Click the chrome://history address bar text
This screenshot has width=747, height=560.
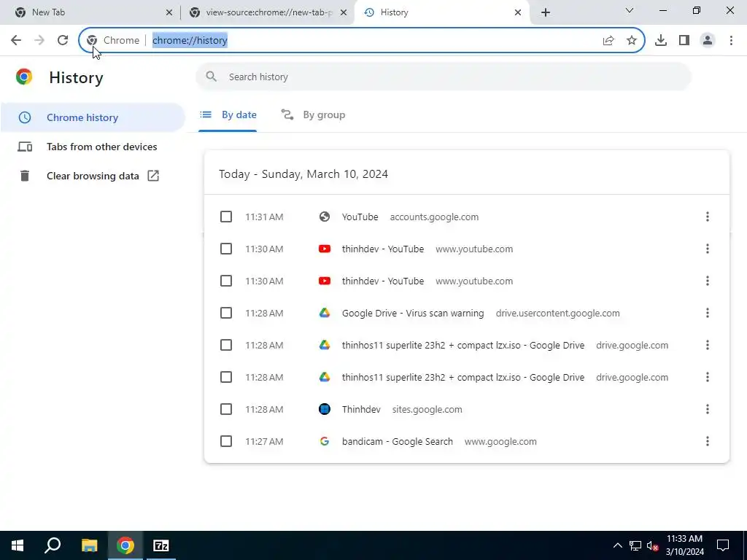190,41
